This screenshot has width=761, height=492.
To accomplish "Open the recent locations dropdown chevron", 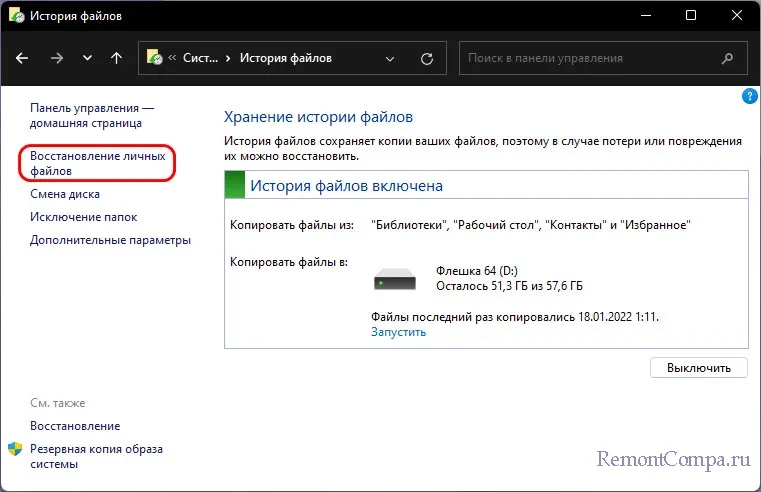I will tap(87, 58).
